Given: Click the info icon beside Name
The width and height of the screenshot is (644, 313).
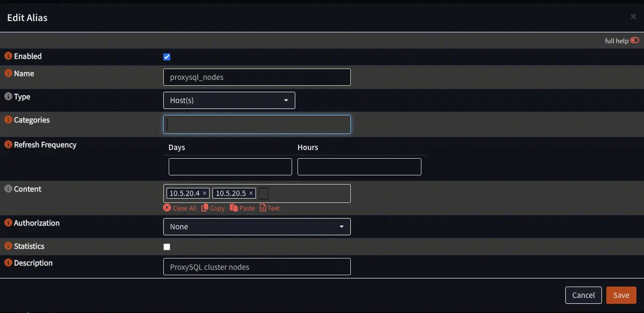Looking at the screenshot, I should coord(8,73).
